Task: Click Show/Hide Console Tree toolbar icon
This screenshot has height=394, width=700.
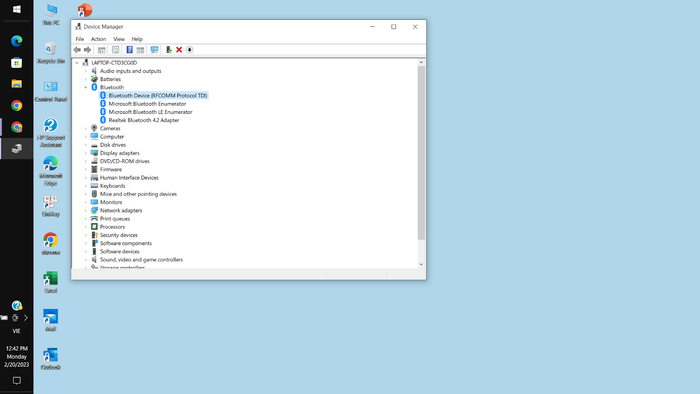Action: coord(101,50)
